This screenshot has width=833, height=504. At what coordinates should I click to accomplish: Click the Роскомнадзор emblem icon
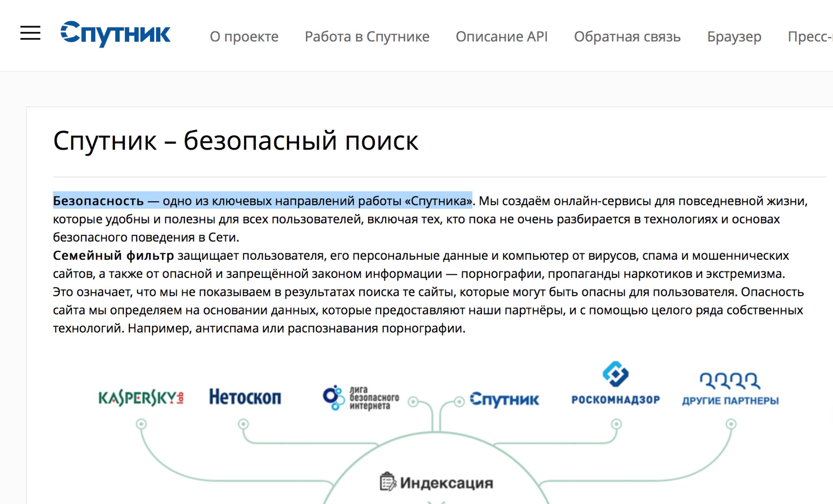pos(615,374)
